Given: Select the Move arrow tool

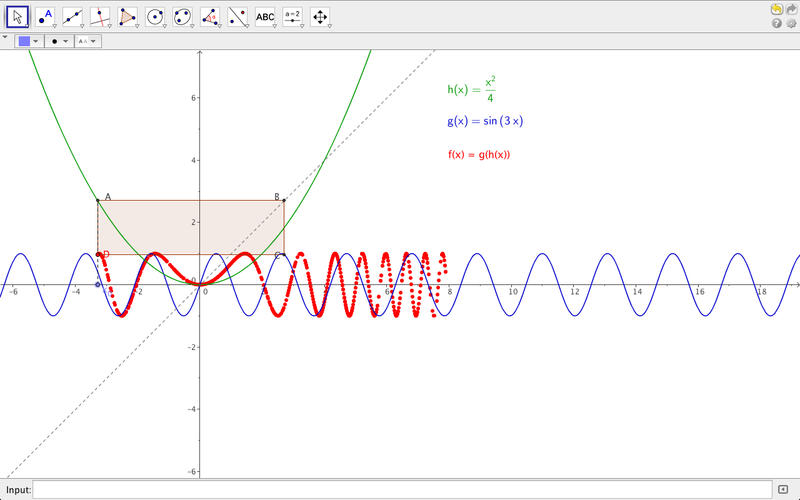Looking at the screenshot, I should point(18,16).
